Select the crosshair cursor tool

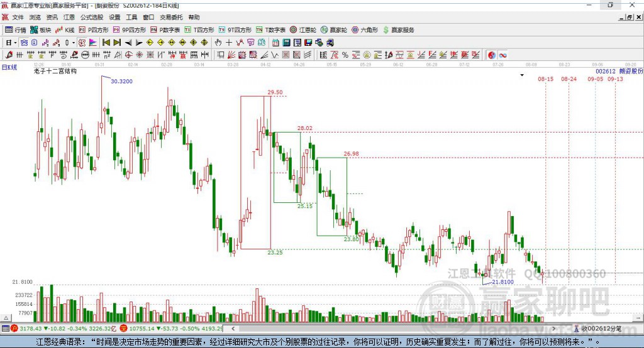pyautogui.click(x=229, y=43)
